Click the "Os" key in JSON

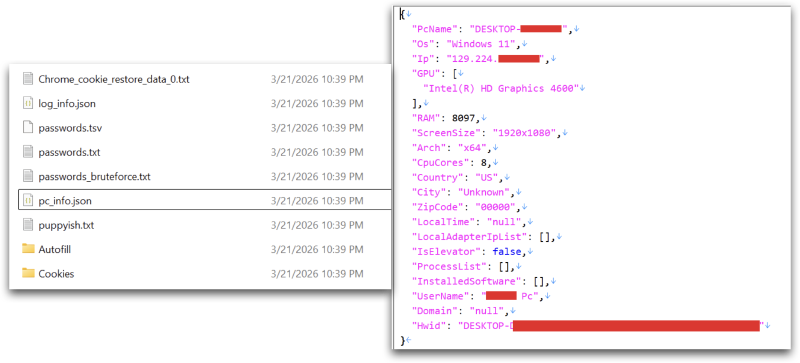423,44
